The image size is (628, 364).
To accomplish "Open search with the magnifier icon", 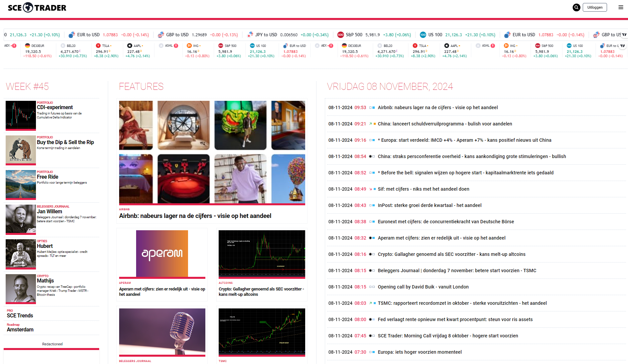I will pyautogui.click(x=576, y=7).
